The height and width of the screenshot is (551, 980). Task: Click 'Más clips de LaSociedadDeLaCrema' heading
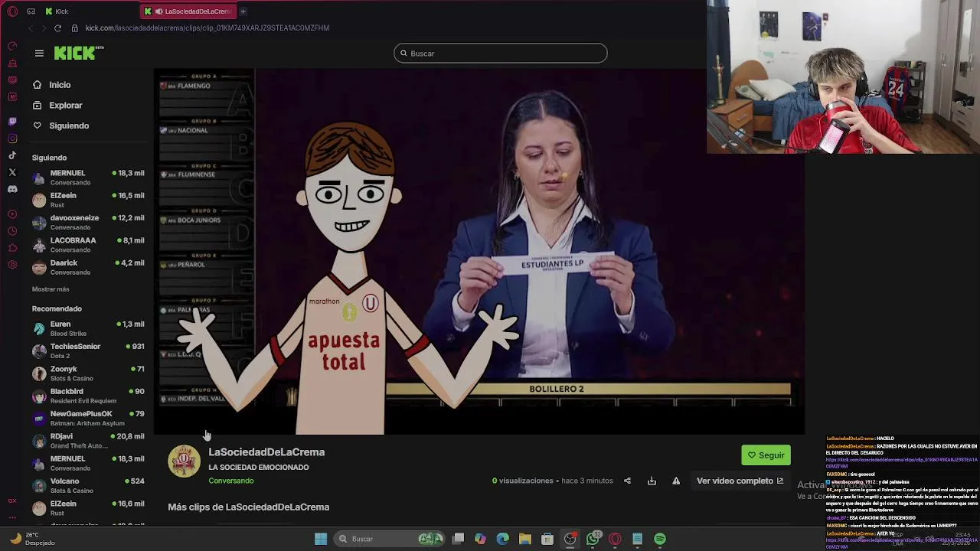(248, 507)
